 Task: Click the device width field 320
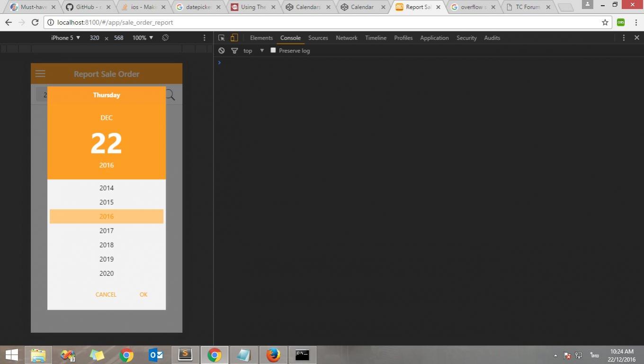pos(94,38)
